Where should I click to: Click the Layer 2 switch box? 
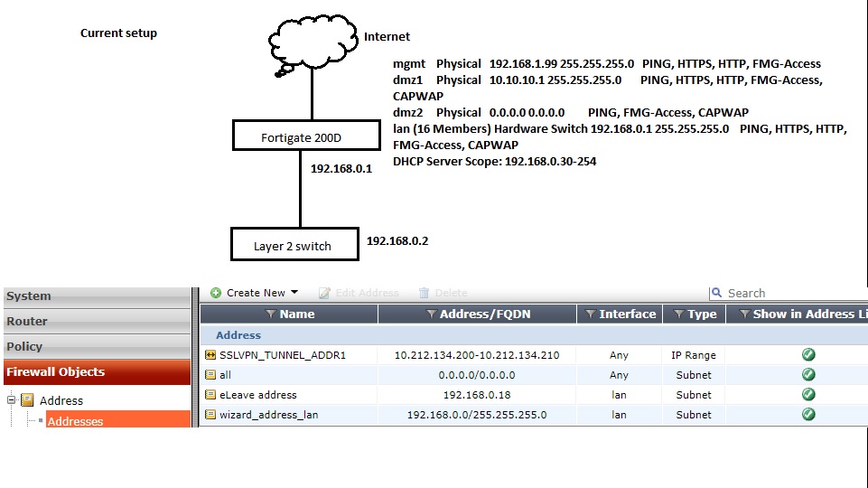point(295,244)
